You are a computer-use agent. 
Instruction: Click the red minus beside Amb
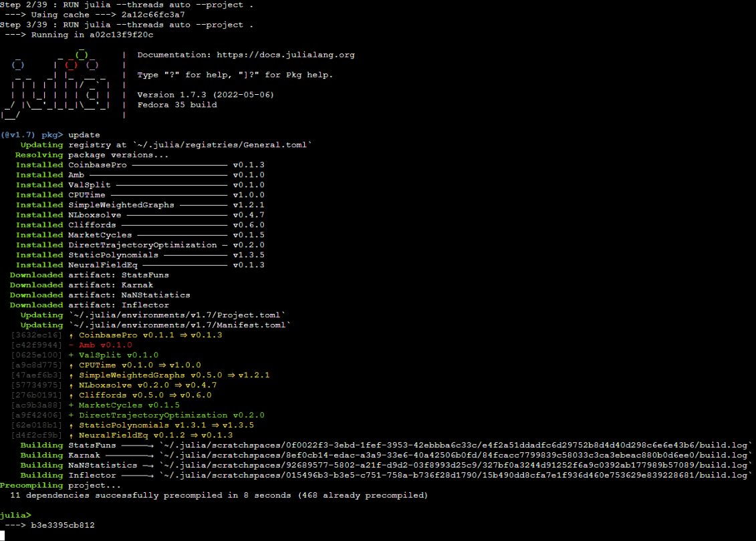click(x=72, y=345)
